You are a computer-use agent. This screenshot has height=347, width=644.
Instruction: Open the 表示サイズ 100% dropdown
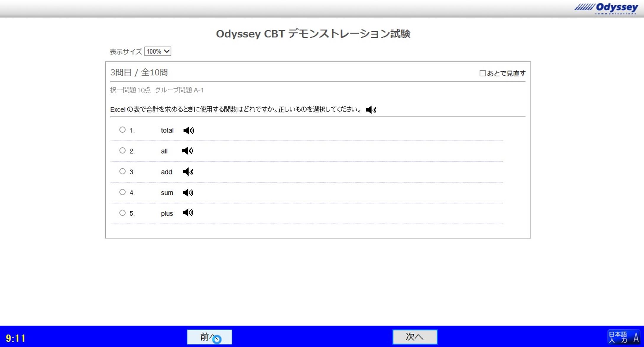click(158, 51)
